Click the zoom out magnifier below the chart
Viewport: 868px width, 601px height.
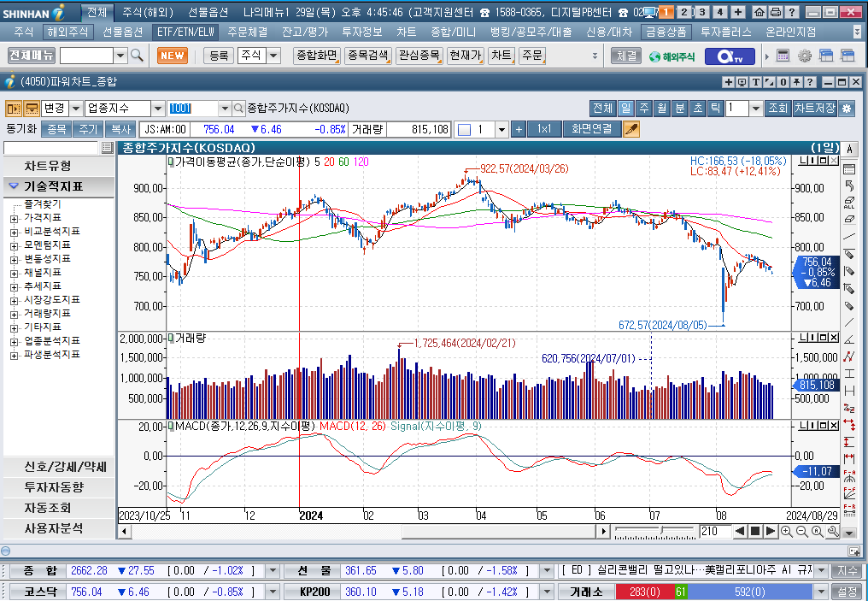pos(801,532)
